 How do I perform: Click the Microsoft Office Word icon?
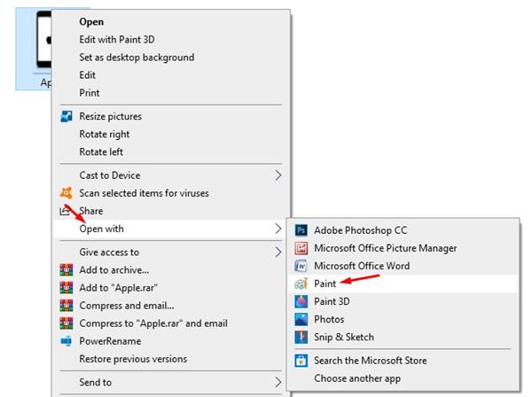[301, 266]
